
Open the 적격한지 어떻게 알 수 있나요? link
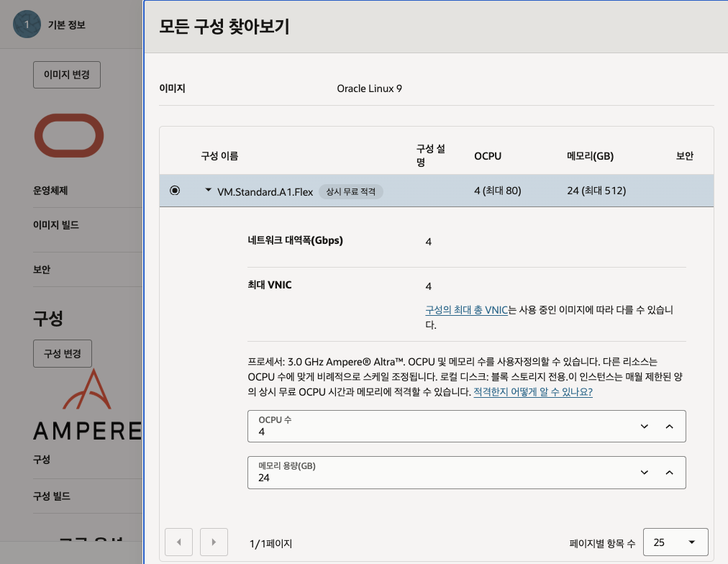(532, 392)
